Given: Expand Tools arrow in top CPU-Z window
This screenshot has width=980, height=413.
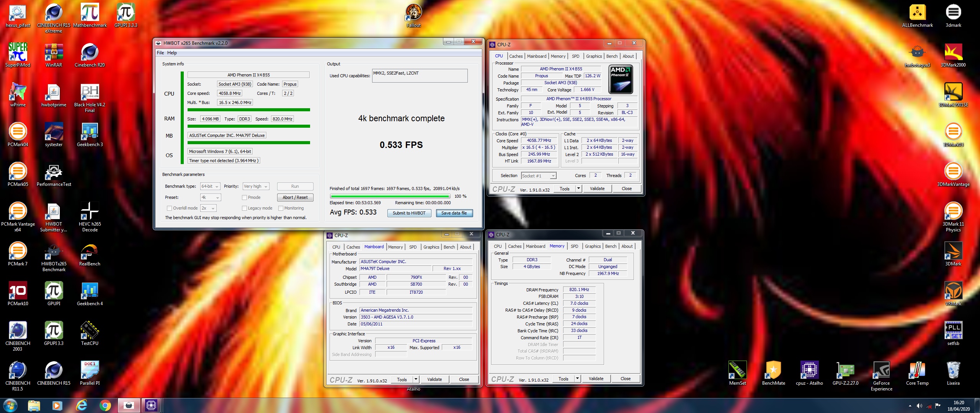Looking at the screenshot, I should 578,189.
